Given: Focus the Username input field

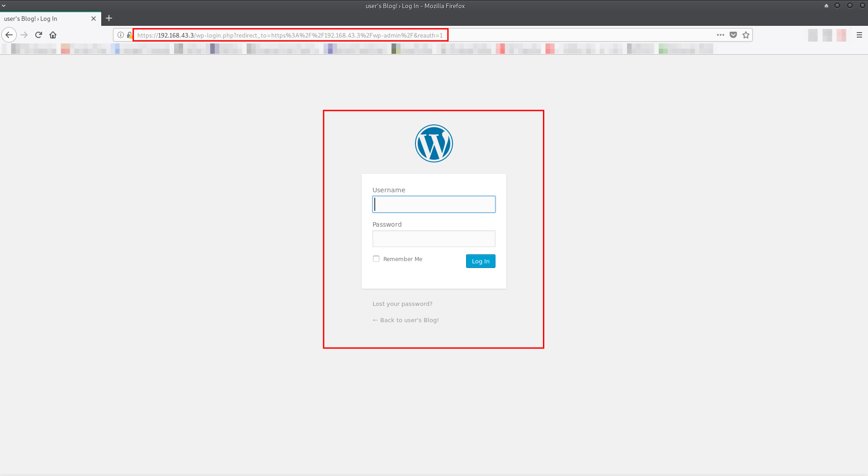Looking at the screenshot, I should point(434,205).
